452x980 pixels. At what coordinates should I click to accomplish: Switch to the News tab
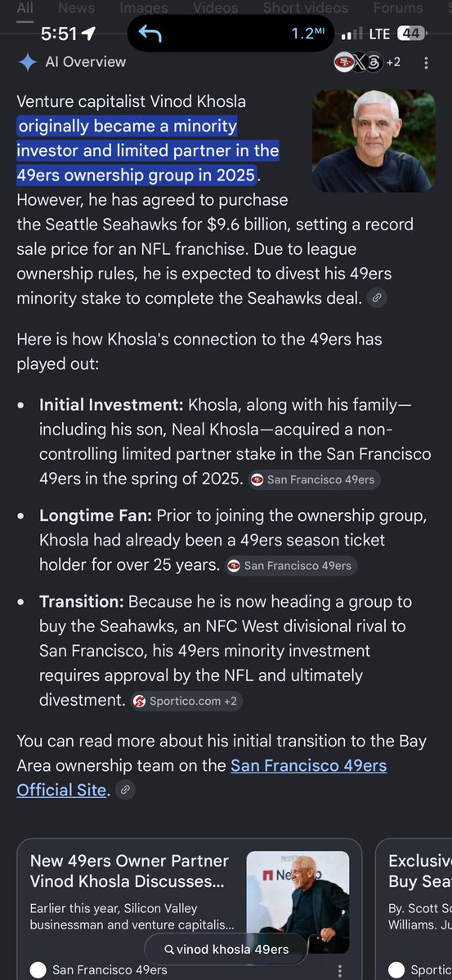coord(76,8)
